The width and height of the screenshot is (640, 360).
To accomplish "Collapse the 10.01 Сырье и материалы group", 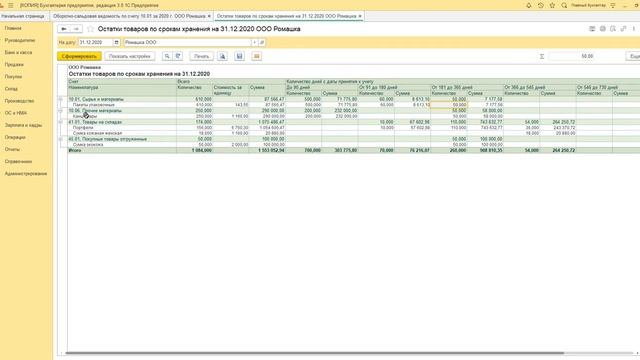I will click(60, 99).
